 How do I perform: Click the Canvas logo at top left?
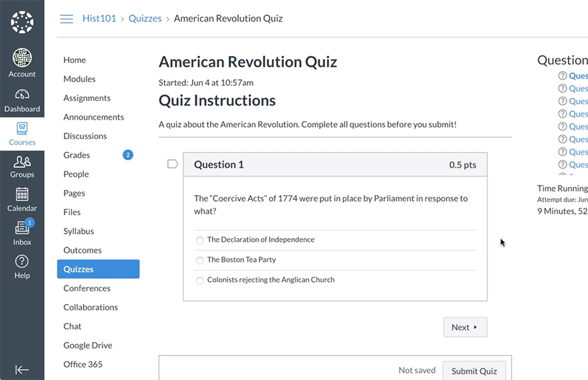(x=22, y=22)
